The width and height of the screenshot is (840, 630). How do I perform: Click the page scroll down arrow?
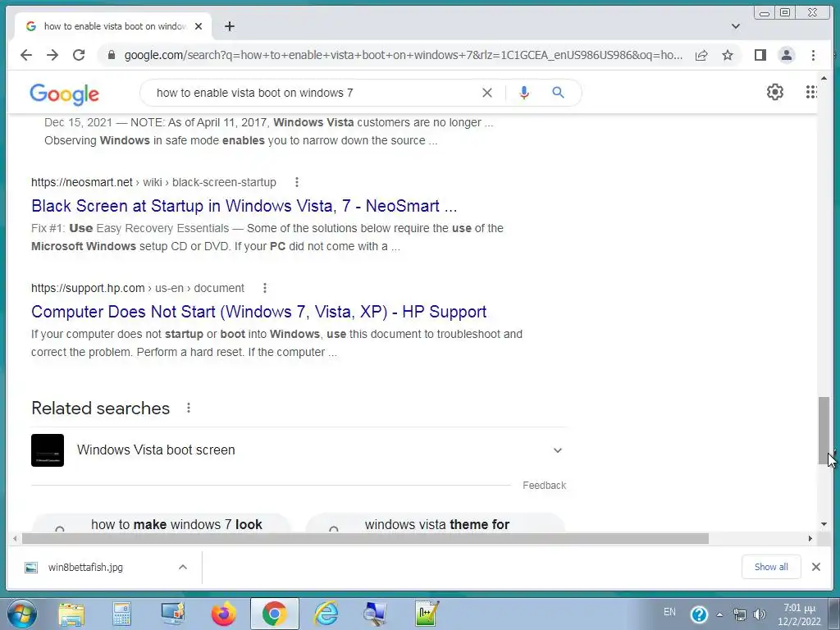pos(824,524)
